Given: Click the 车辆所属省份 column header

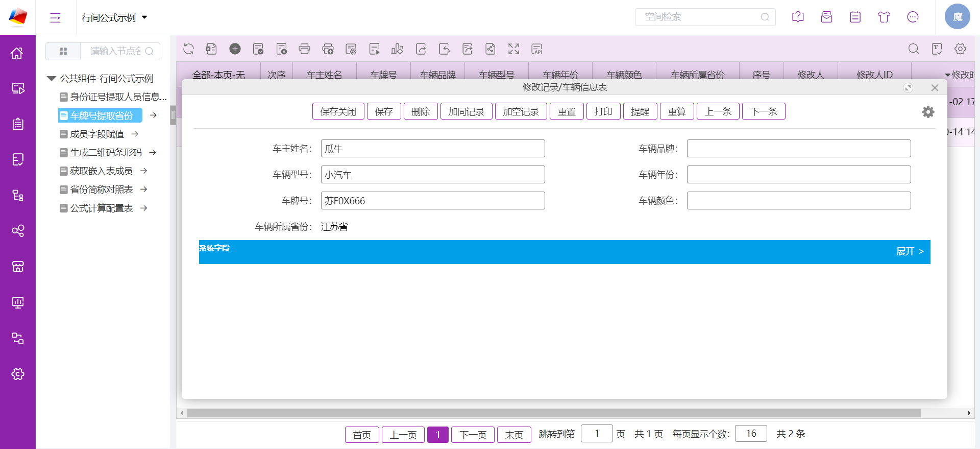Looking at the screenshot, I should [697, 75].
